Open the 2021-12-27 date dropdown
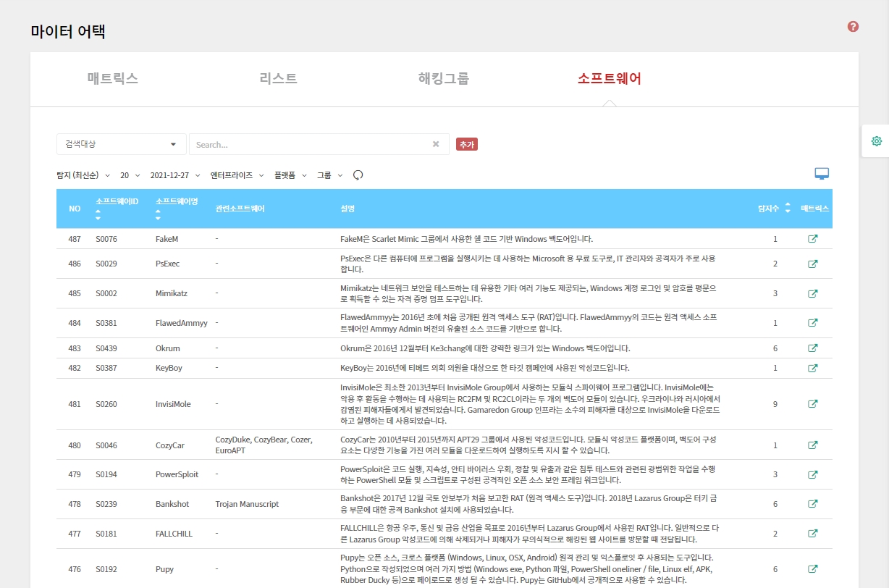Viewport: 889px width, 588px height. tap(174, 175)
